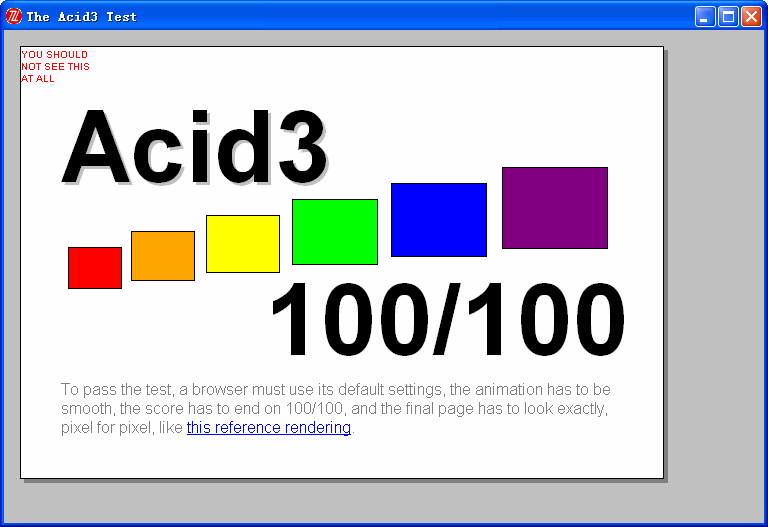Screen dimensions: 768x527
Task: Click the '100/100' score text
Action: (448, 319)
